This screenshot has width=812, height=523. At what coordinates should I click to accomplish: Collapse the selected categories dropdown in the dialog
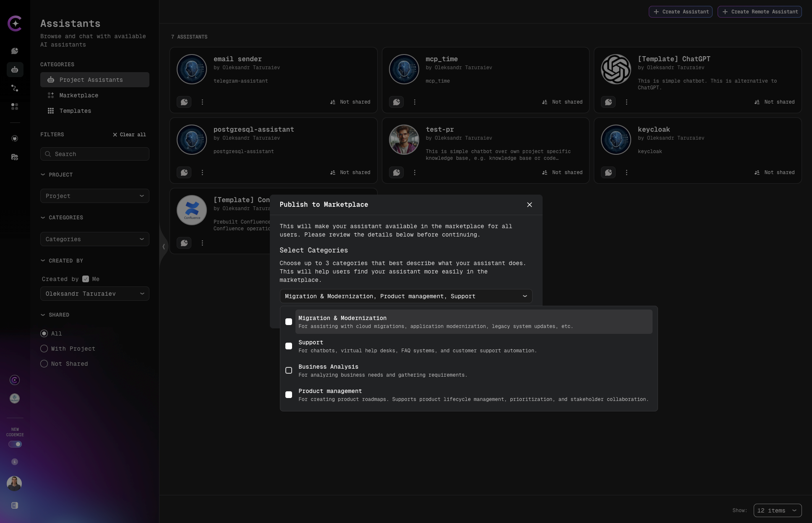[525, 296]
